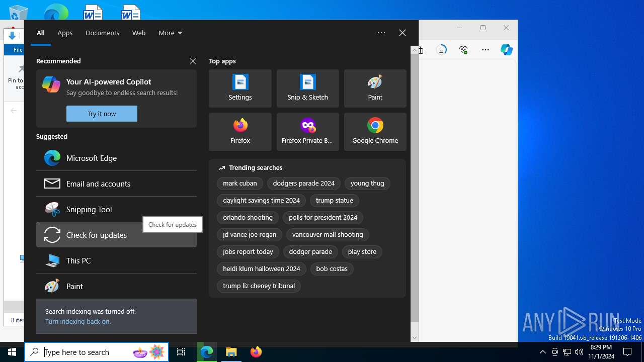Dismiss the Recommended Copilot card
This screenshot has width=644, height=362.
coord(193,61)
